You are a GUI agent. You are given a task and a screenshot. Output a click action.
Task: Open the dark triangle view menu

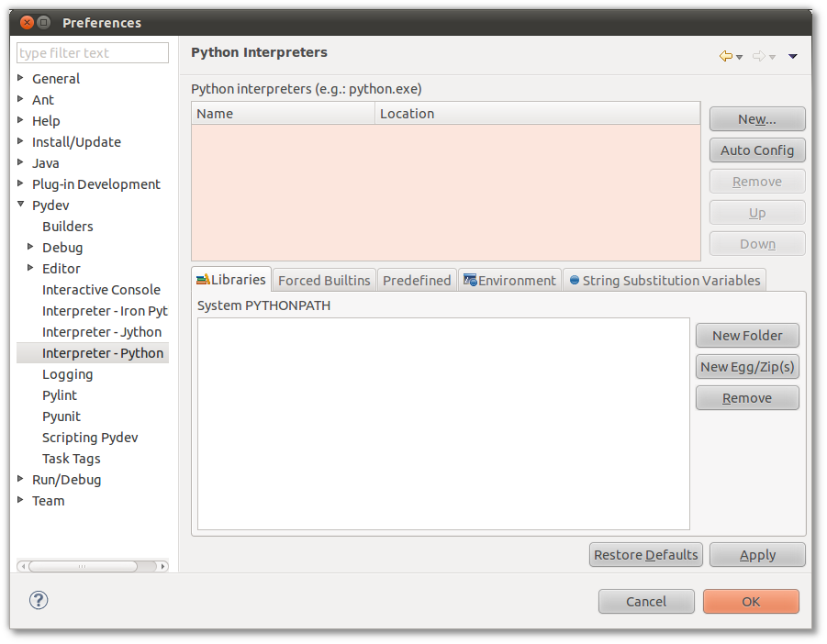793,56
